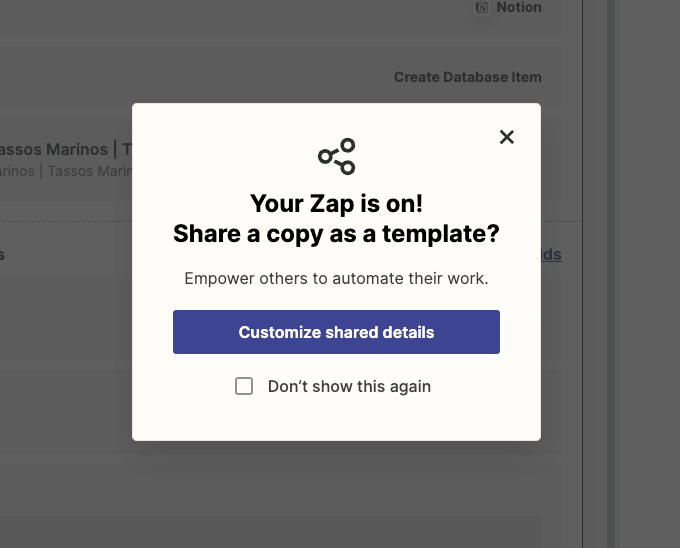Click the dashed divider line left of dialog
The image size is (680, 548).
coord(66,222)
